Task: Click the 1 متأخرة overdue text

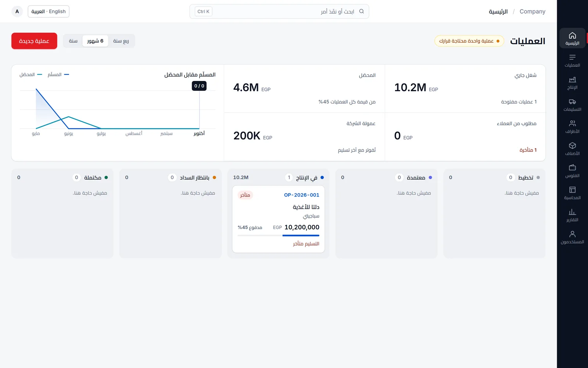Action: 528,150
